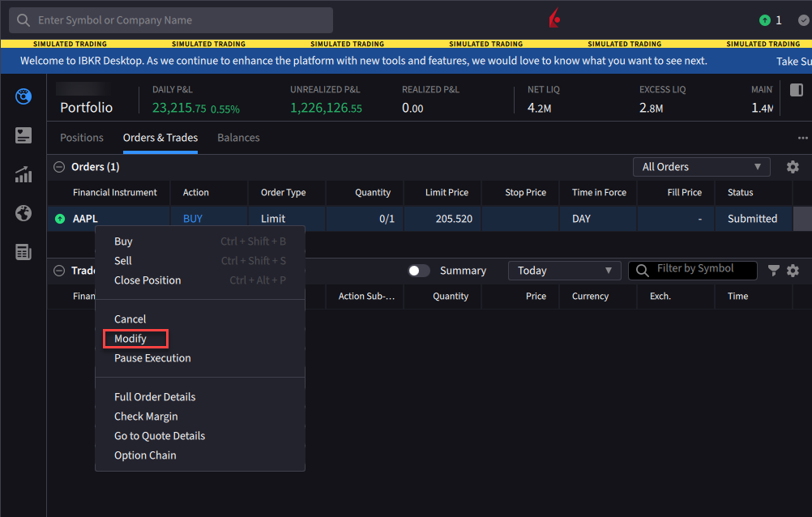This screenshot has height=517, width=812.
Task: Switch to the Positions tab
Action: point(82,138)
